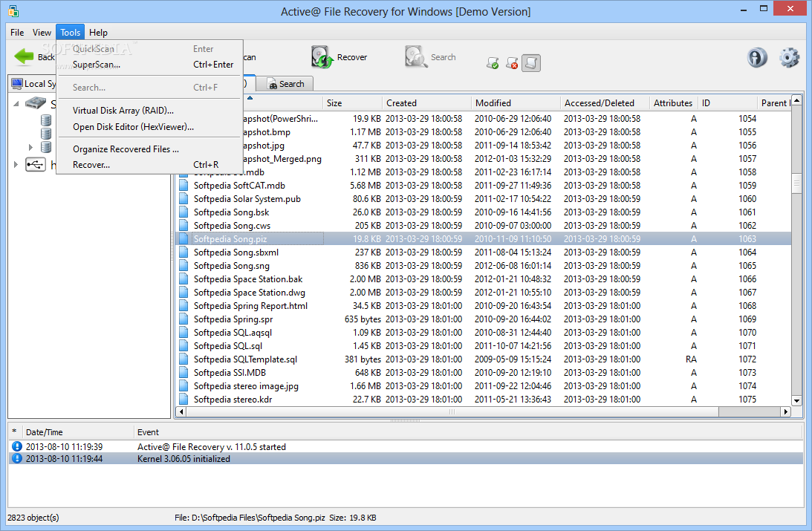
Task: Open the settings gear icon
Action: 789,57
